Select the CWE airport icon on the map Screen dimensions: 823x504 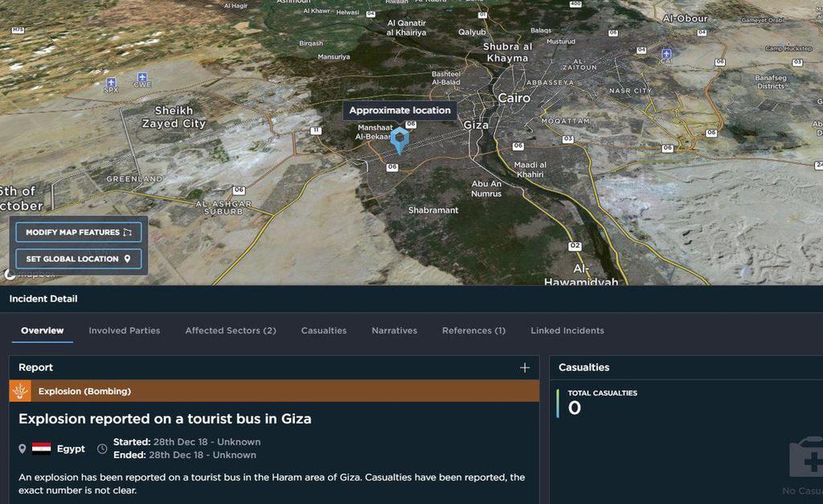[x=142, y=77]
